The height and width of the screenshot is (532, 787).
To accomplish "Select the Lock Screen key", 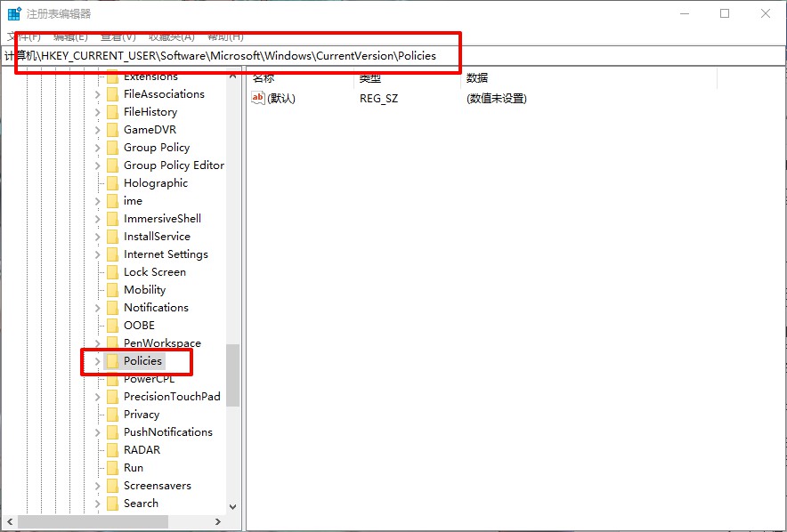I will (x=155, y=272).
